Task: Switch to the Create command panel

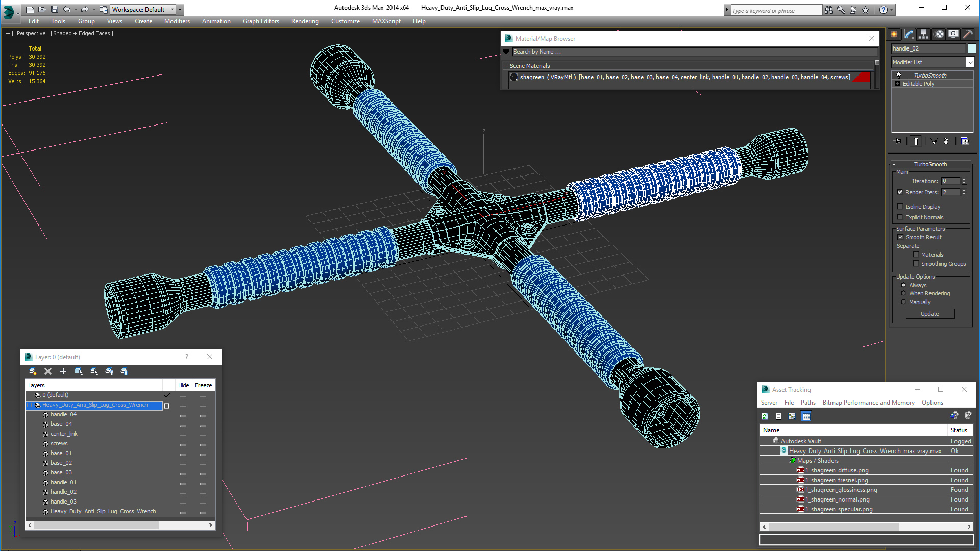Action: [894, 34]
